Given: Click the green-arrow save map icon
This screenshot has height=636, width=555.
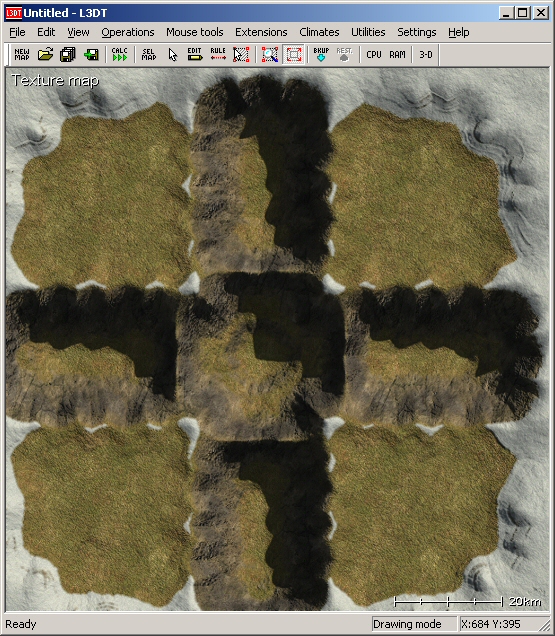Looking at the screenshot, I should pyautogui.click(x=91, y=54).
